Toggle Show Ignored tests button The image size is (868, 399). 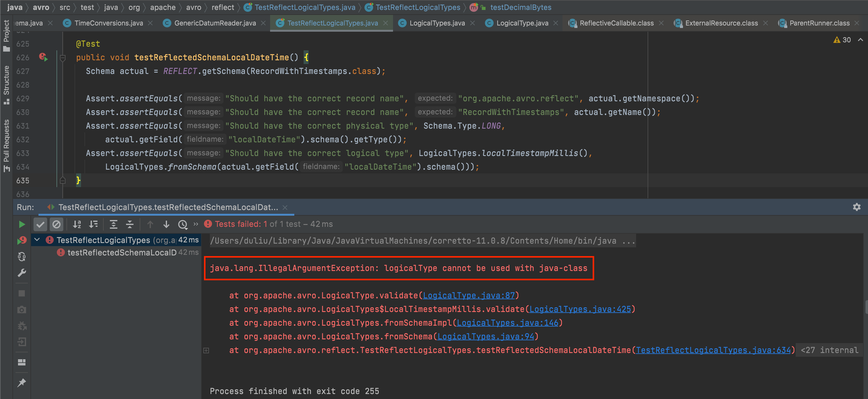[x=57, y=224]
